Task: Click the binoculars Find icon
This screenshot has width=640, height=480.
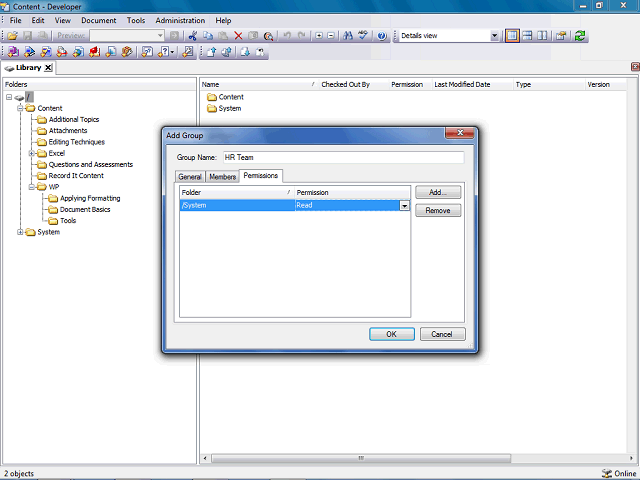Action: click(348, 36)
